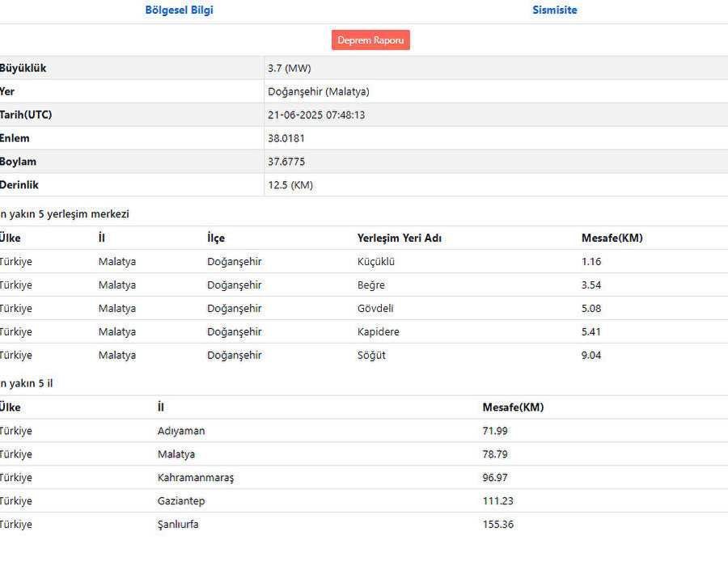The image size is (728, 561).
Task: Click the longitude value 37.6775
Action: coord(286,162)
